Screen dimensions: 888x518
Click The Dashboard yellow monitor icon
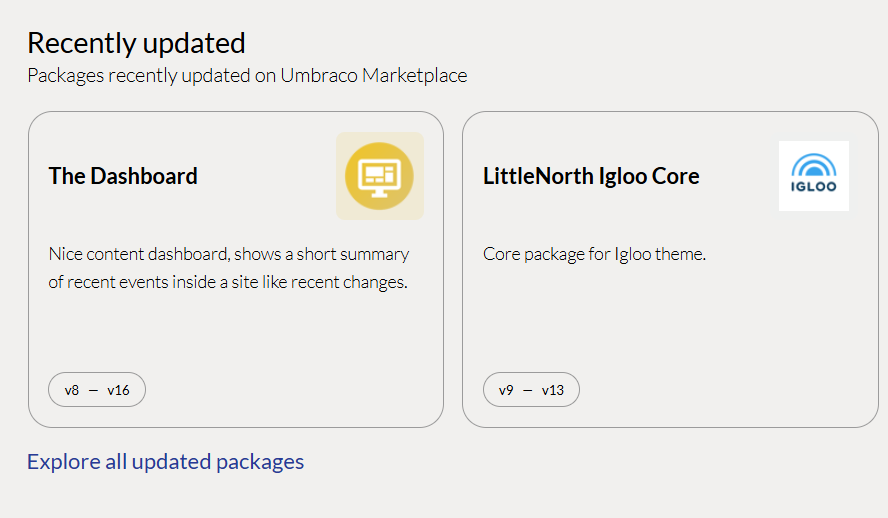379,176
